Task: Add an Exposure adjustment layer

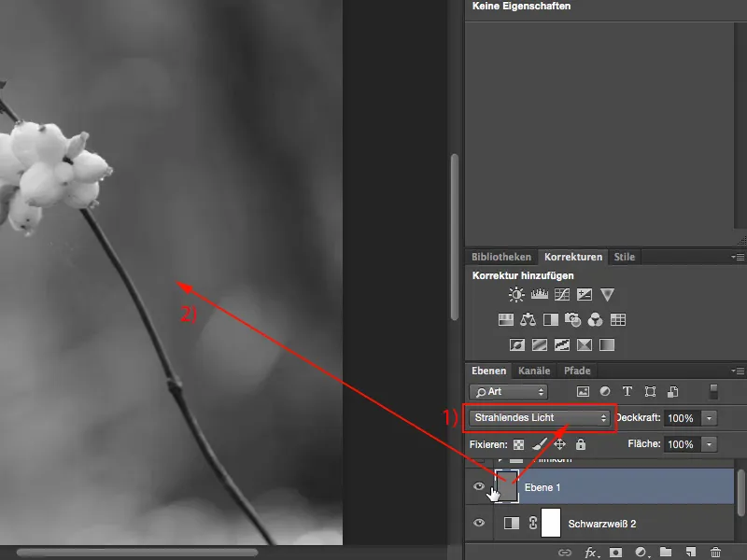Action: (585, 295)
